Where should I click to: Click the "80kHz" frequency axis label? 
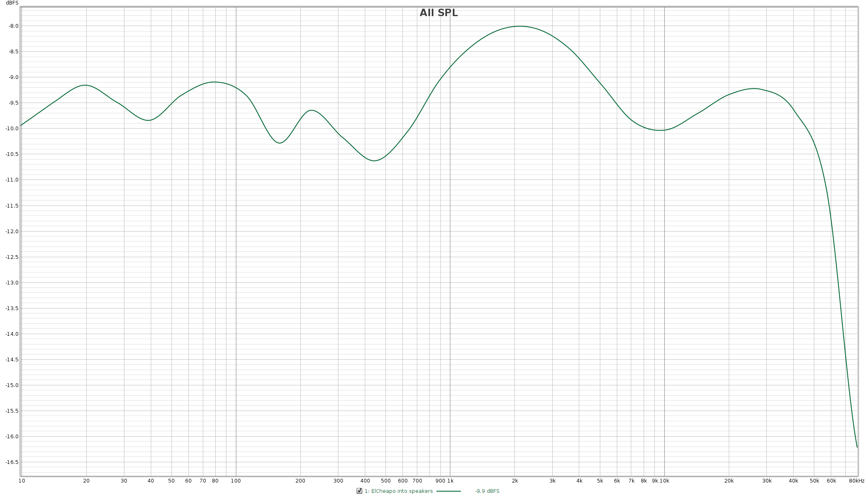pos(856,481)
